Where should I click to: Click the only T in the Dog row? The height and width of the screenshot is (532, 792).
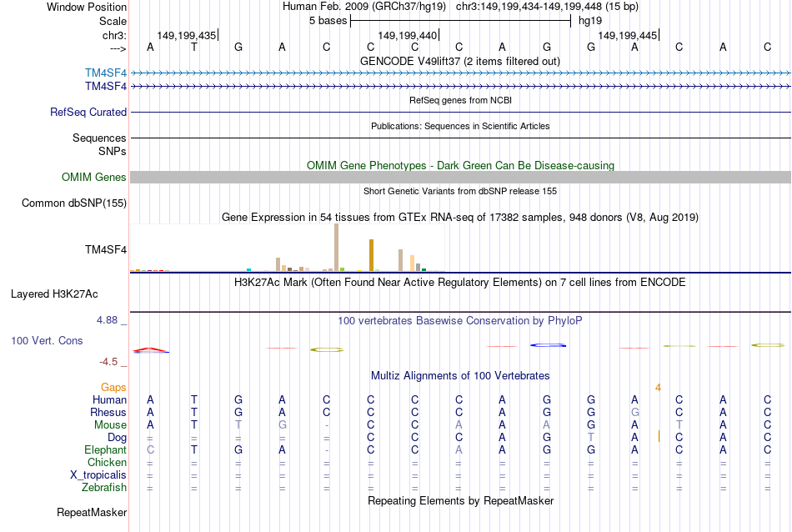coord(591,438)
